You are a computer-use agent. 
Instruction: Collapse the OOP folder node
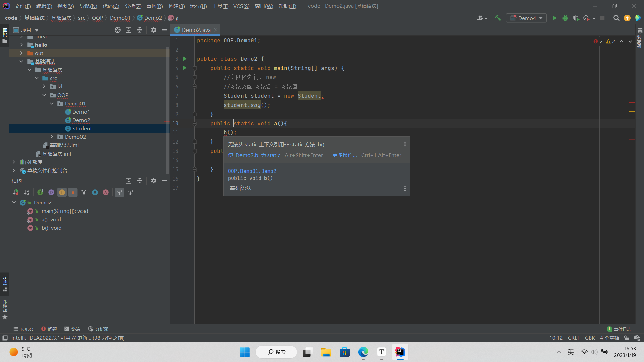[44, 95]
